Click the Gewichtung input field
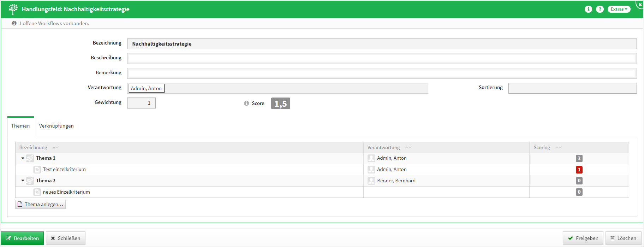The height and width of the screenshot is (247, 644). tap(141, 103)
